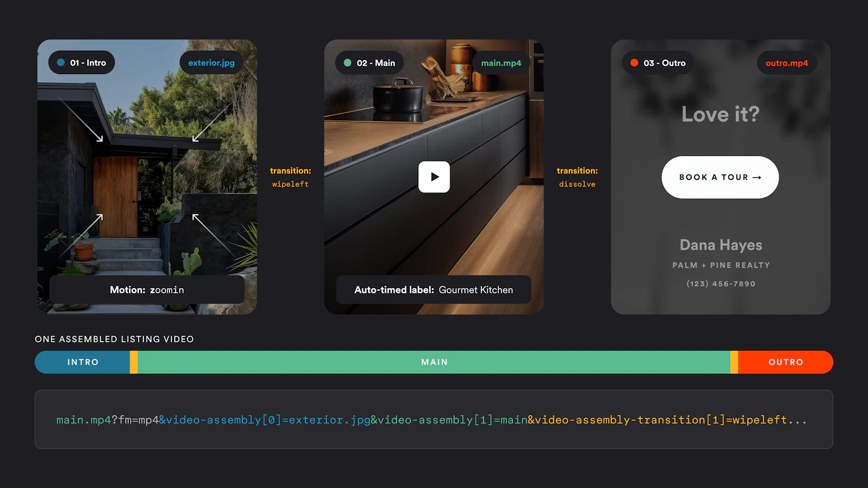The image size is (868, 488).
Task: Select the 03 - Outro badge
Action: [x=658, y=63]
